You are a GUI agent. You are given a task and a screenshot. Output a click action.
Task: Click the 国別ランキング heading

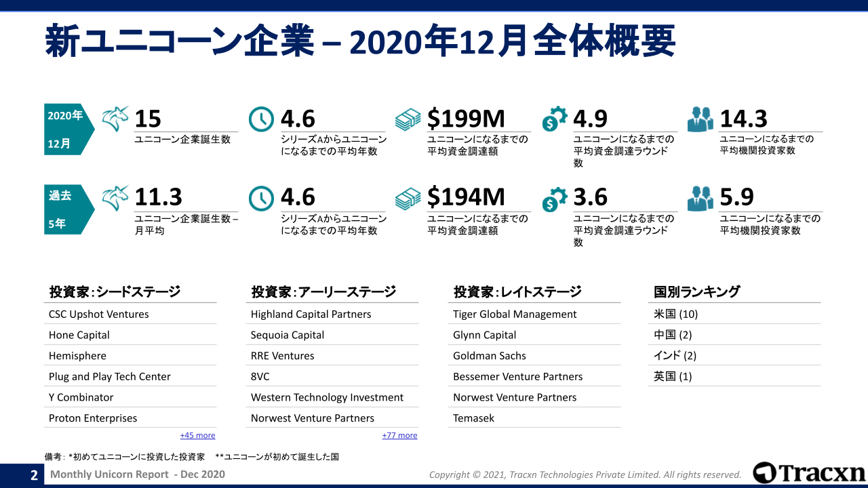pos(696,292)
